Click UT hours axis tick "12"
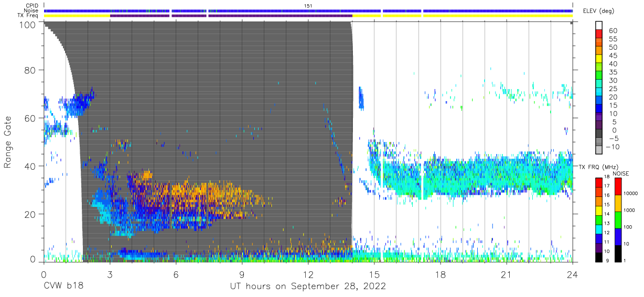Image resolution: width=644 pixels, height=297 pixels. tap(308, 274)
